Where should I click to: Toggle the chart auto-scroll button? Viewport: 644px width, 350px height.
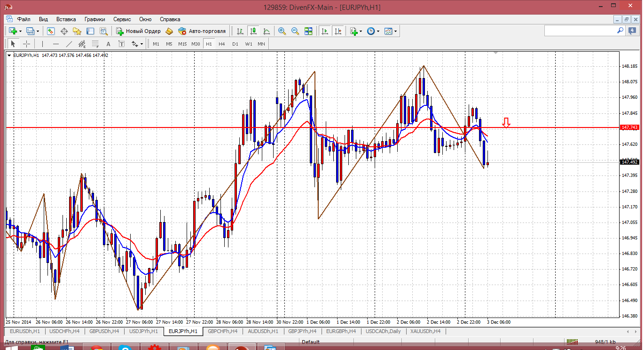point(324,31)
